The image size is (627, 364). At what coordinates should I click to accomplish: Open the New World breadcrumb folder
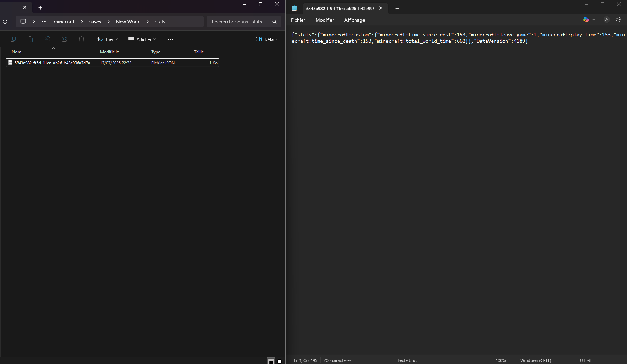coord(128,22)
